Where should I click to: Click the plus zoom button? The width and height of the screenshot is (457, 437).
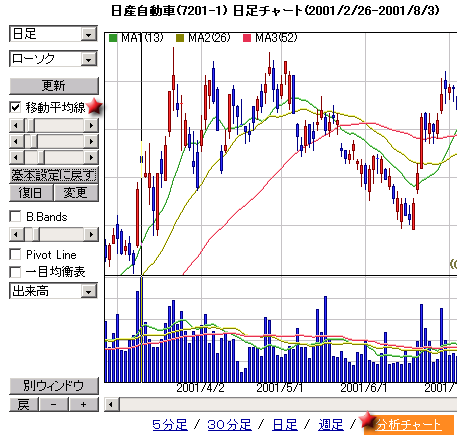click(84, 405)
